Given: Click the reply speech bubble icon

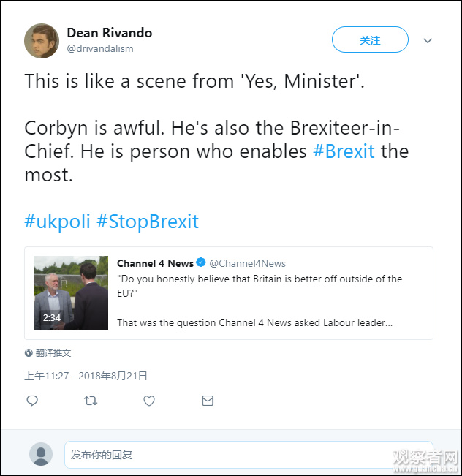Looking at the screenshot, I should [32, 401].
